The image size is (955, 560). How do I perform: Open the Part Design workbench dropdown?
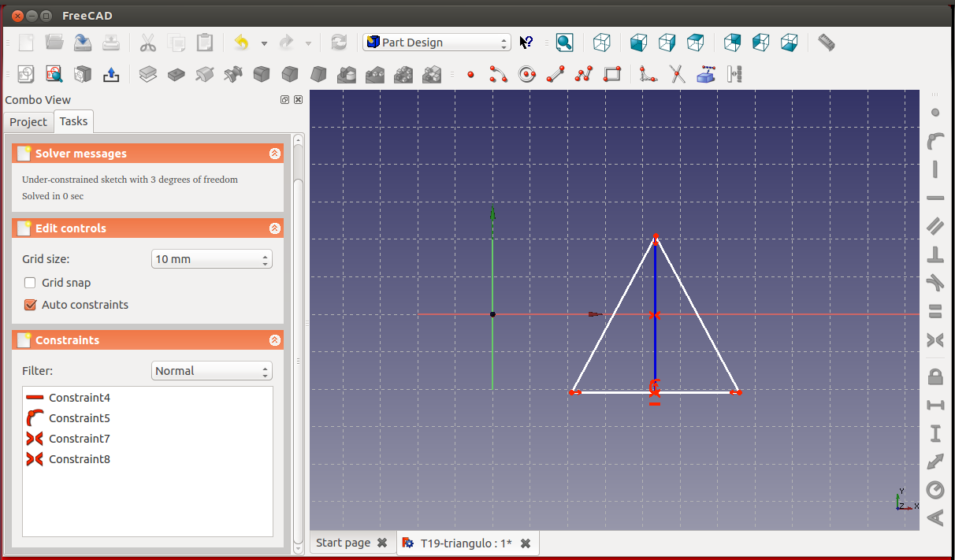[x=437, y=43]
